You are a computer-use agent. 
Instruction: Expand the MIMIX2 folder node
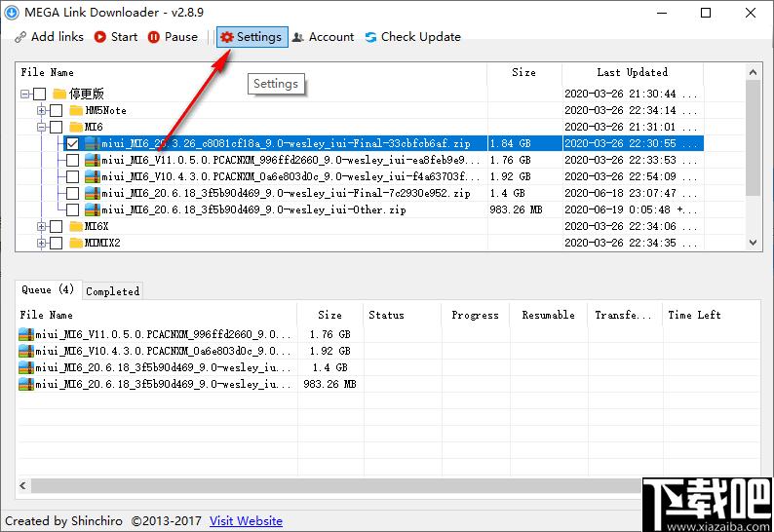[x=42, y=243]
